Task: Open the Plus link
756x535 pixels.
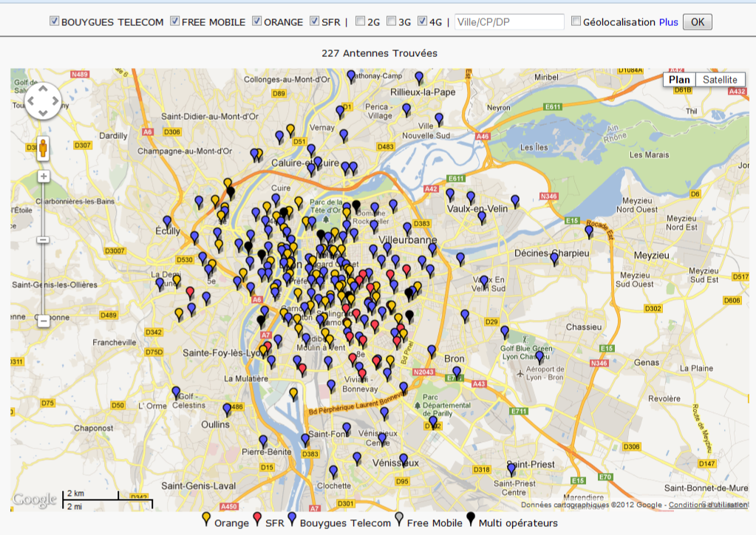Action: pyautogui.click(x=668, y=22)
